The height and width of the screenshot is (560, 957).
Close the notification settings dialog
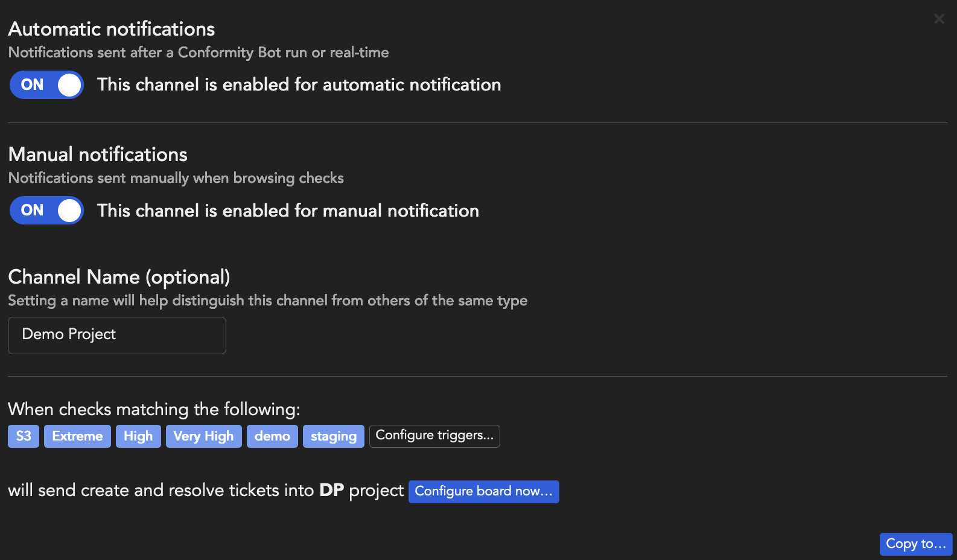[x=939, y=19]
